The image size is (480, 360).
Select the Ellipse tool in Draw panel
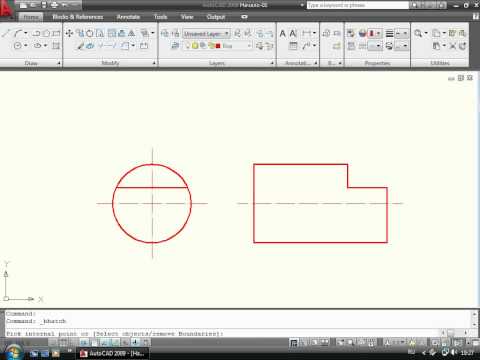click(37, 46)
